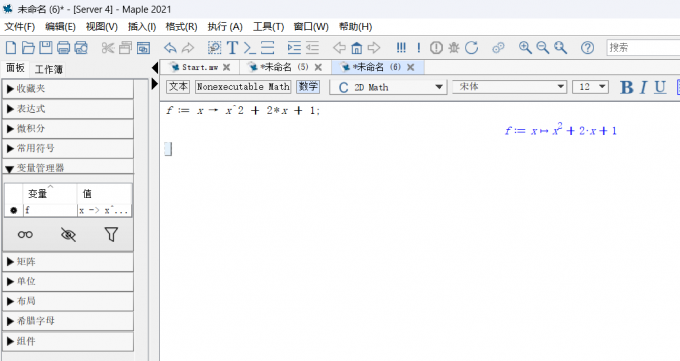Execute entire worksheet with triple exclamation icon

point(401,47)
